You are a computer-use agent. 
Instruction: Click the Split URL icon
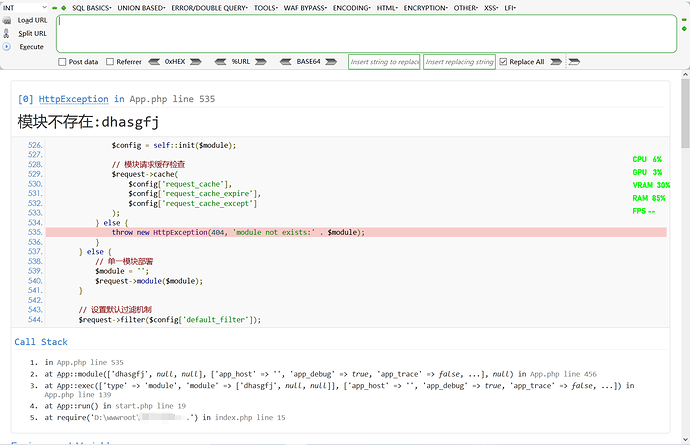(x=6, y=33)
